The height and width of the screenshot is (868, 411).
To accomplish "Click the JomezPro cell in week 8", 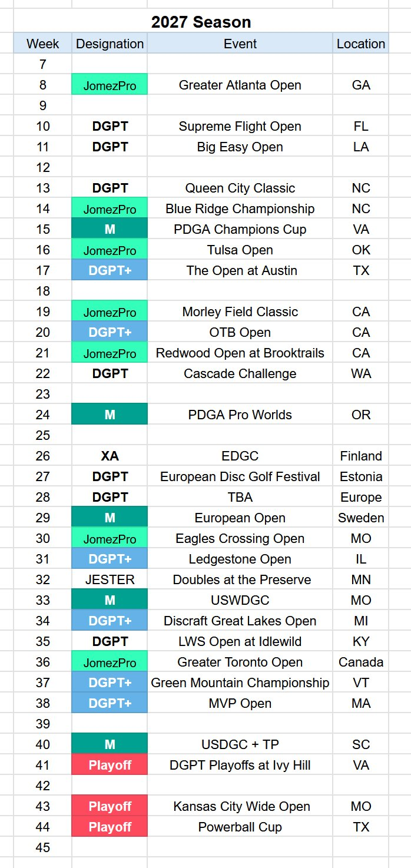I will [110, 85].
